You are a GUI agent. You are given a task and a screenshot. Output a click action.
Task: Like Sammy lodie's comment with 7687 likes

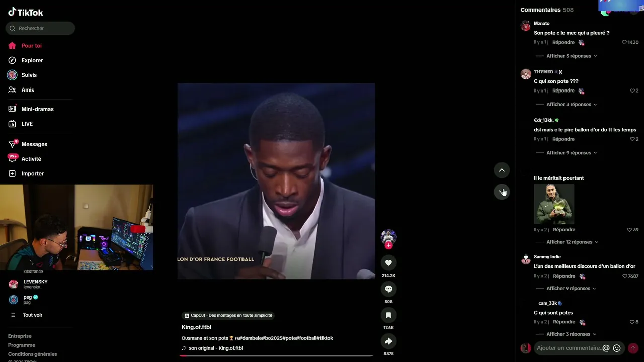[x=624, y=276]
